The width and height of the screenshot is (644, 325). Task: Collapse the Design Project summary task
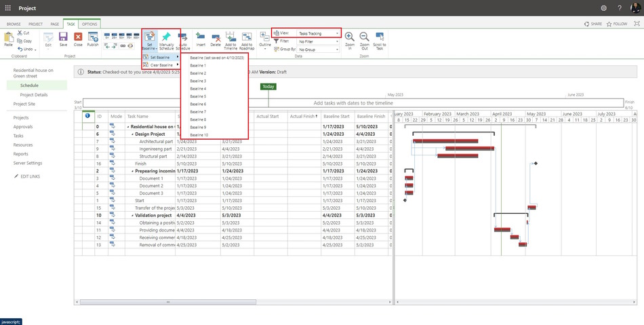point(133,134)
